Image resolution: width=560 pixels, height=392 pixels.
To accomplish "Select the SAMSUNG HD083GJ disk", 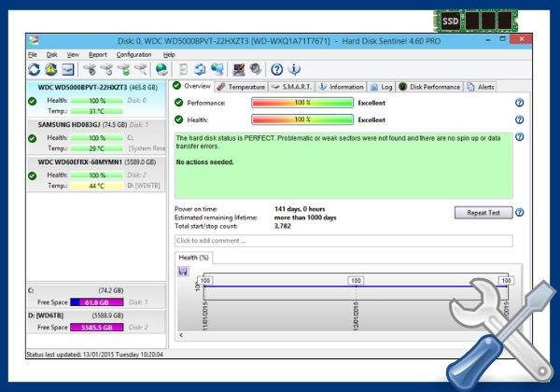I will [x=96, y=136].
